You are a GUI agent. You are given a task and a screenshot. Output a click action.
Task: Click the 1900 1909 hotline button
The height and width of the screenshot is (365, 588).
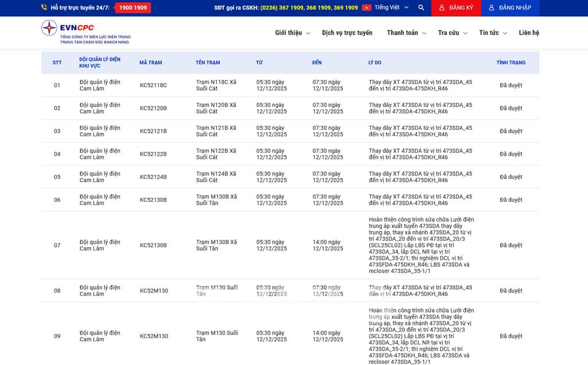(x=133, y=8)
